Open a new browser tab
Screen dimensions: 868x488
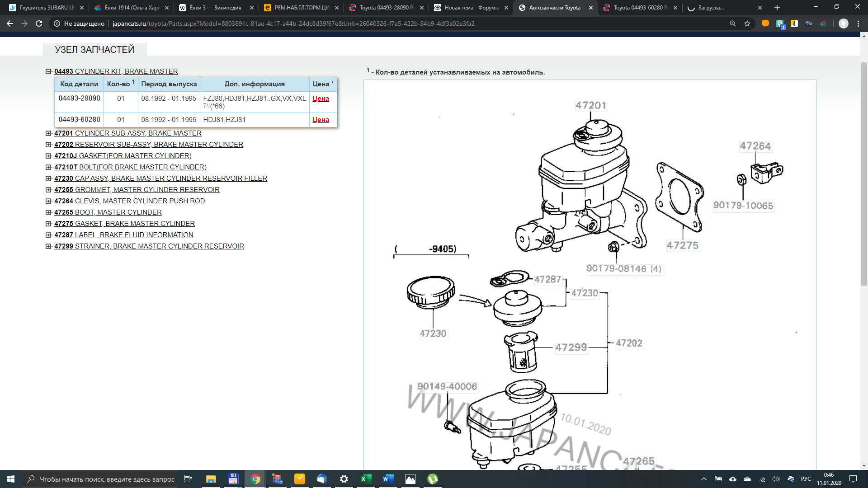pyautogui.click(x=777, y=8)
